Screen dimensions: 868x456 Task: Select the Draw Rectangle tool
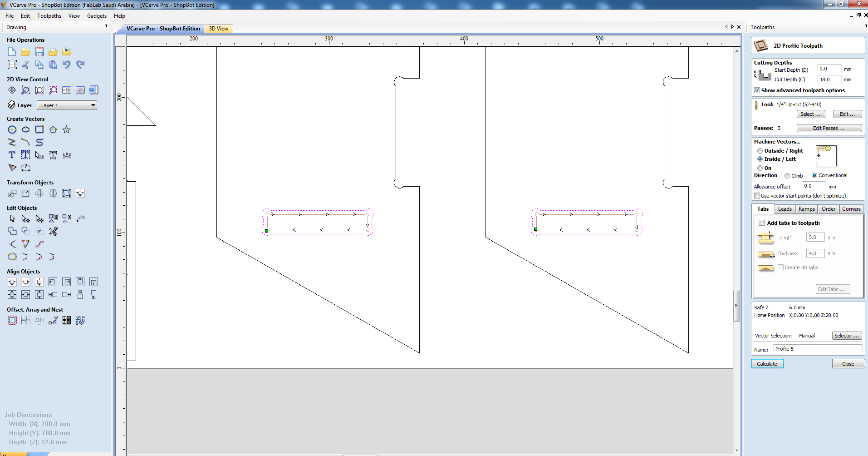click(x=39, y=129)
